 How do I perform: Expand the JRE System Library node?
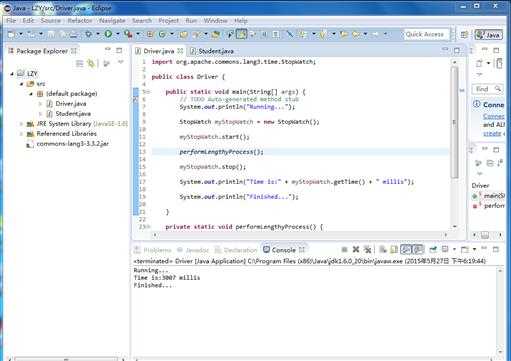(21, 124)
